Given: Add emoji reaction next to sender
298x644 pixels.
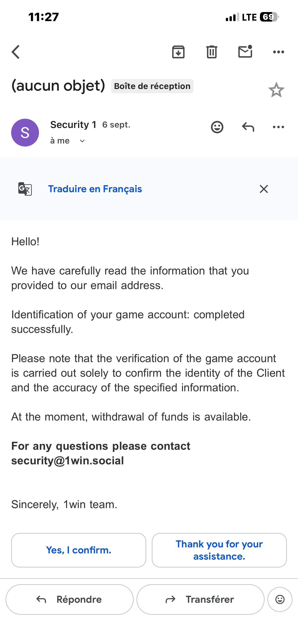Looking at the screenshot, I should [x=217, y=127].
